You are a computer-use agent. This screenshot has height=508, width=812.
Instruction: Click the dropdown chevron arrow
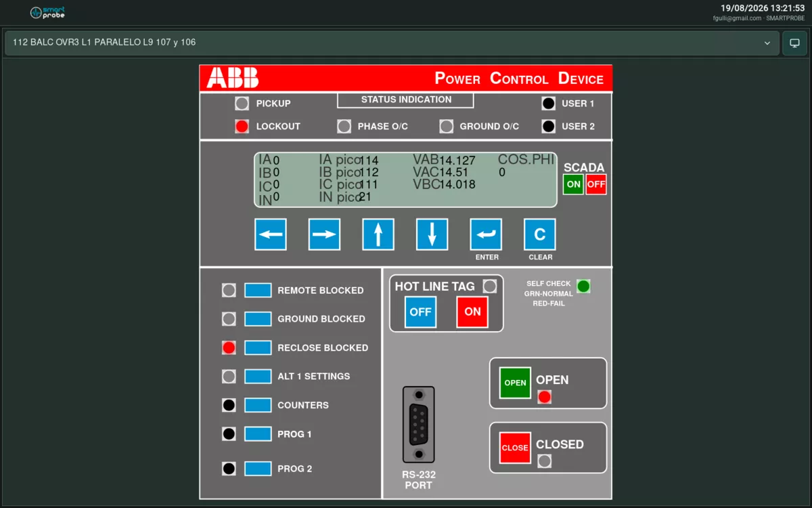pos(767,43)
